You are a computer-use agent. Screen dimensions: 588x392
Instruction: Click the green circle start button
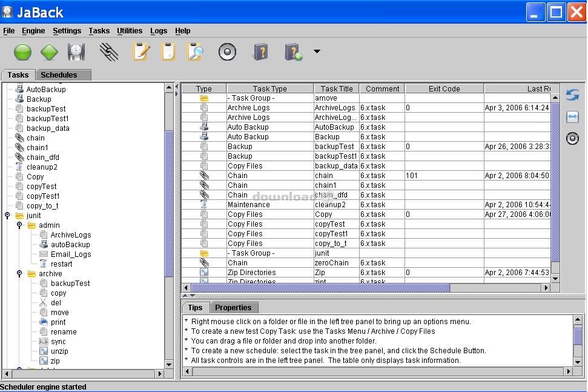(22, 52)
